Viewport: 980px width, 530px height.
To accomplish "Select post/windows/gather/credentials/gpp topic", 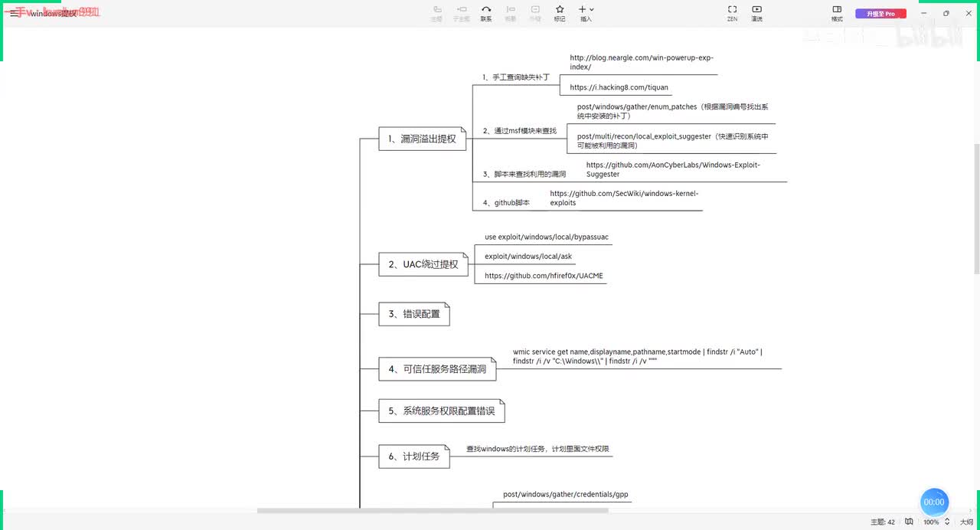I will coord(565,495).
